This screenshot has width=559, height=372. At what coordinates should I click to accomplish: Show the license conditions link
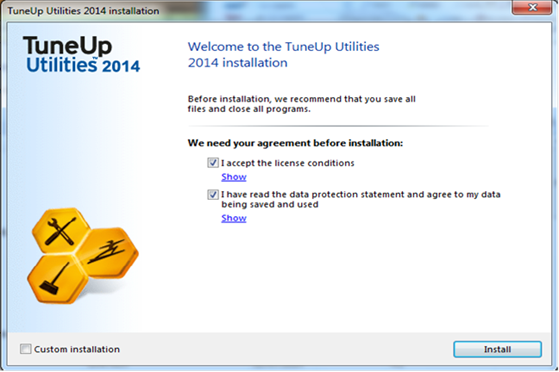(234, 177)
